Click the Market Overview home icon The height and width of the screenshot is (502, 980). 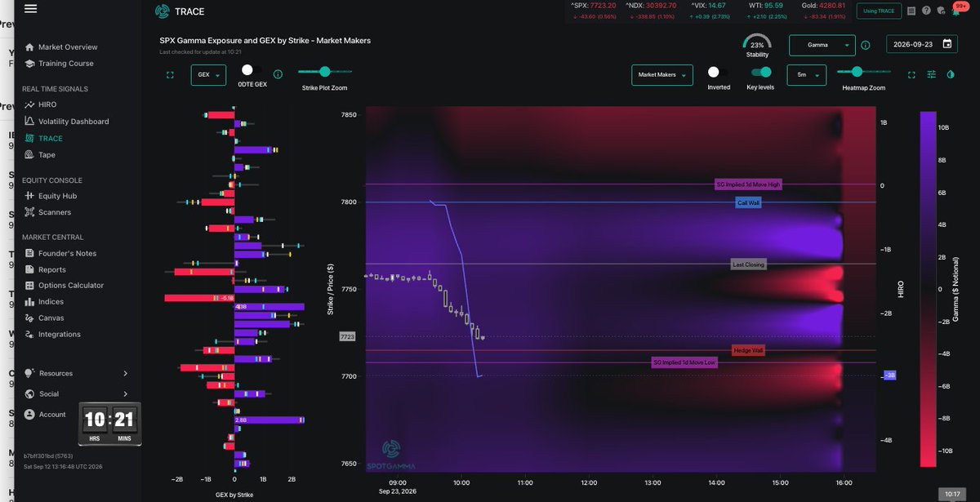(x=30, y=47)
